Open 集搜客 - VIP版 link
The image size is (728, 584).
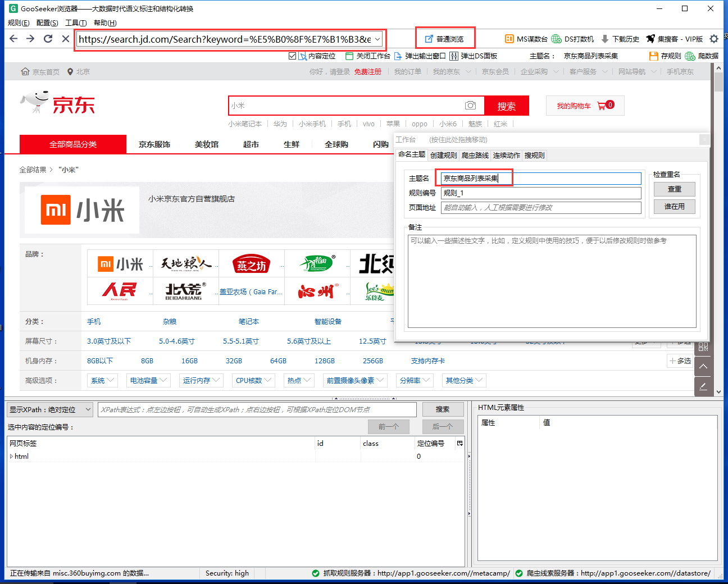point(675,39)
